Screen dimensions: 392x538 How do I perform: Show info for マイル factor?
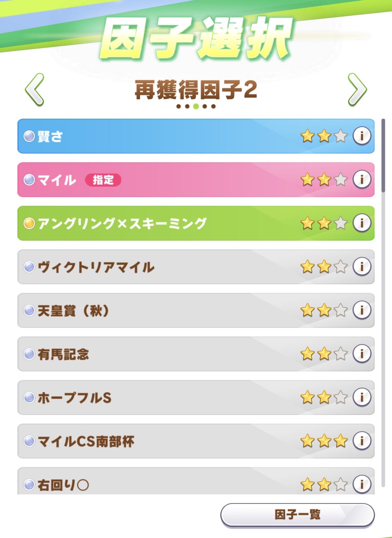click(x=362, y=179)
